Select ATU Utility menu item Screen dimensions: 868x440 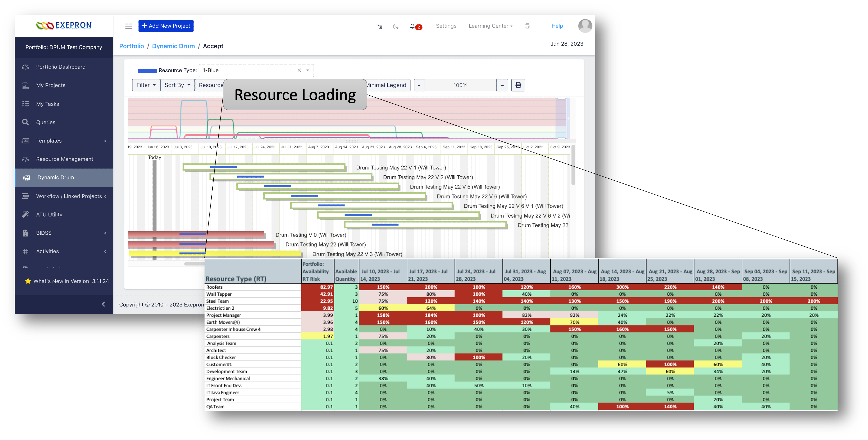[64, 214]
